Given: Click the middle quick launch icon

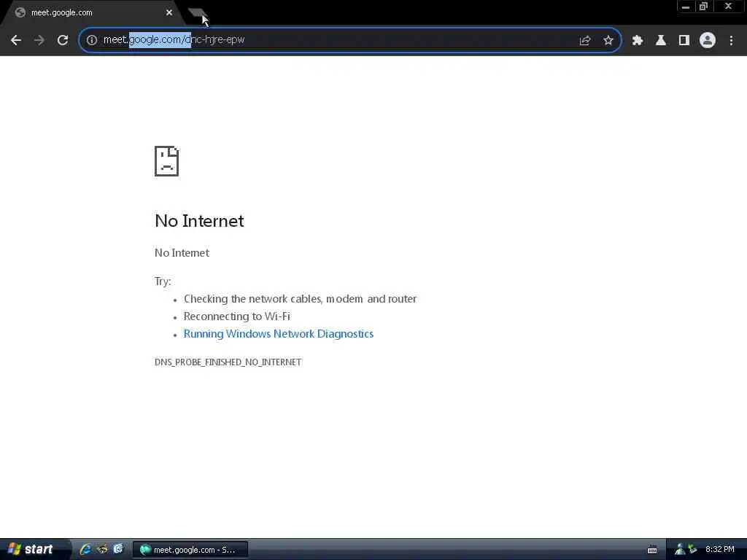Looking at the screenshot, I should (102, 550).
